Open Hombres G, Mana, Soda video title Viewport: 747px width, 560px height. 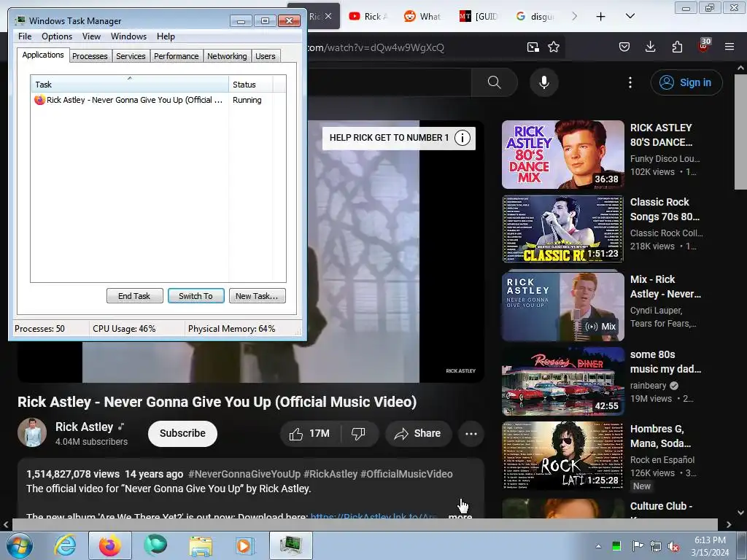tap(660, 436)
